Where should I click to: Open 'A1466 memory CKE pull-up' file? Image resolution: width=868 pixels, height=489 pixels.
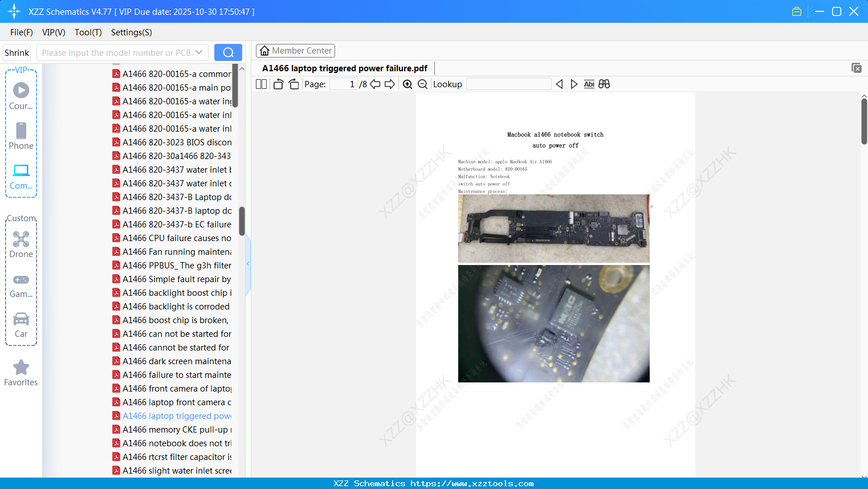pos(172,430)
